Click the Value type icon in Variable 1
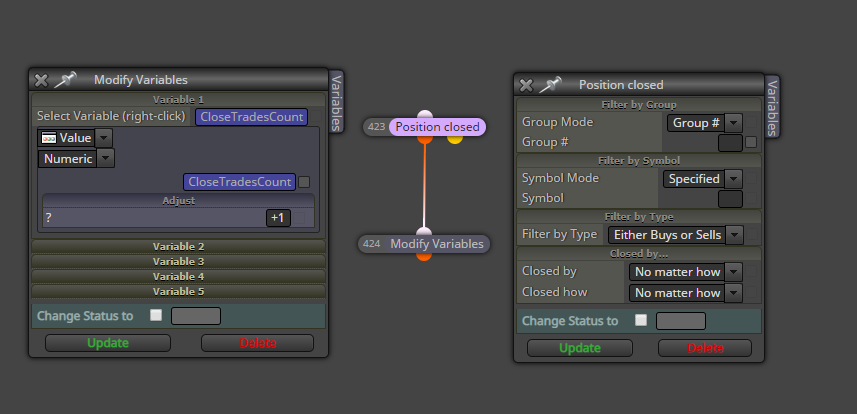This screenshot has height=414, width=857. (49, 138)
